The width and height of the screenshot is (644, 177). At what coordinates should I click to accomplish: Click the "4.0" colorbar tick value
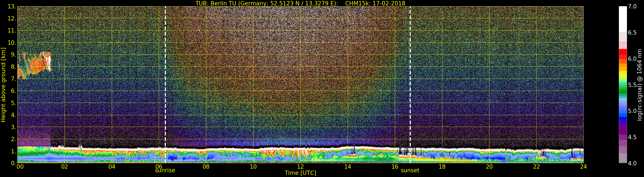pyautogui.click(x=632, y=163)
